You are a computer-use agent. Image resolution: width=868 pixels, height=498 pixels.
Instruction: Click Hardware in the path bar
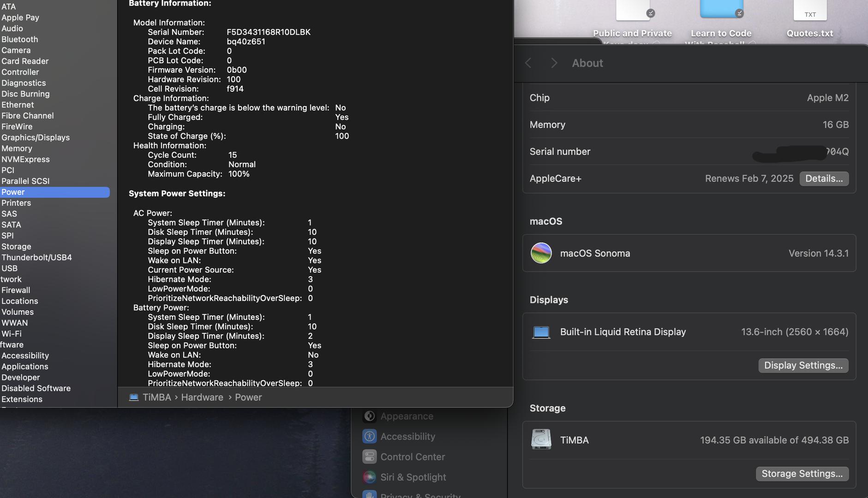[202, 397]
